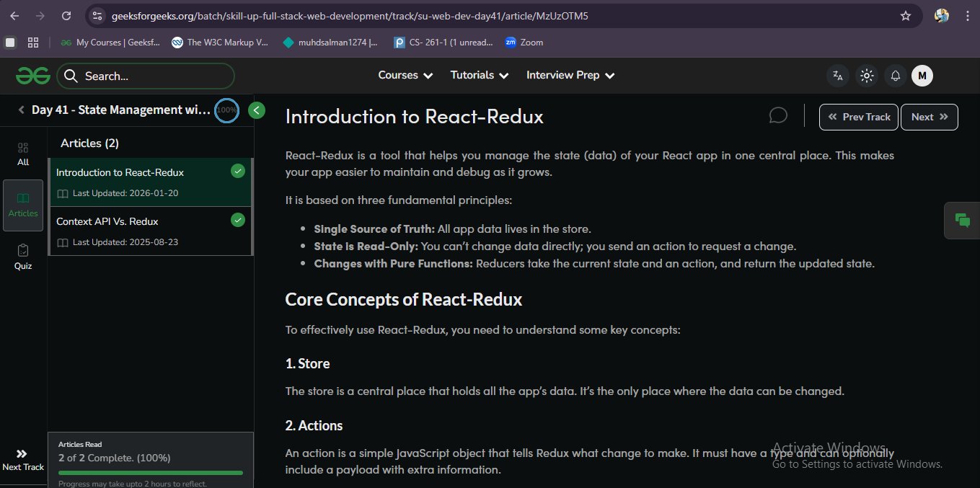This screenshot has width=980, height=488.
Task: Expand the Tutorials dropdown menu
Action: pyautogui.click(x=480, y=76)
